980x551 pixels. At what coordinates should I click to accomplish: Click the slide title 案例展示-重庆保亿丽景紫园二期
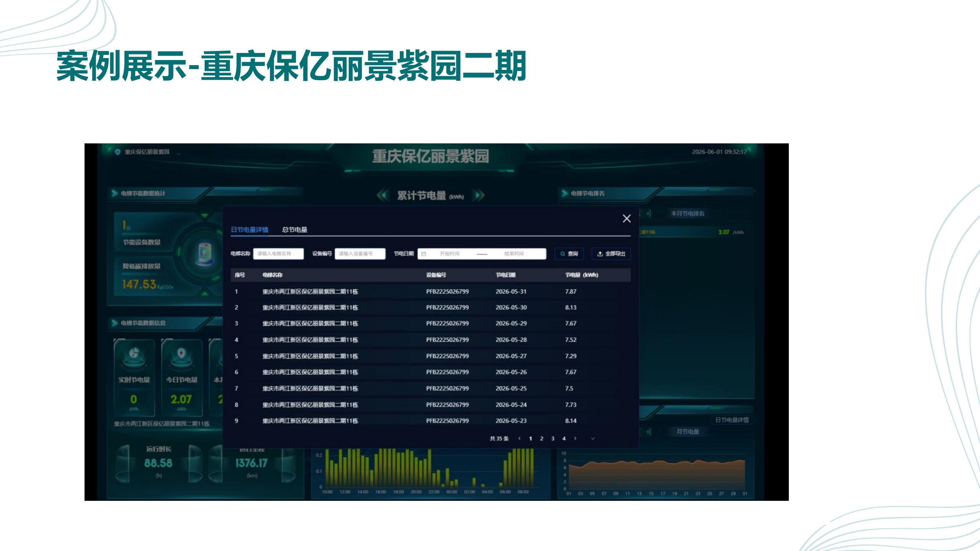[x=292, y=66]
